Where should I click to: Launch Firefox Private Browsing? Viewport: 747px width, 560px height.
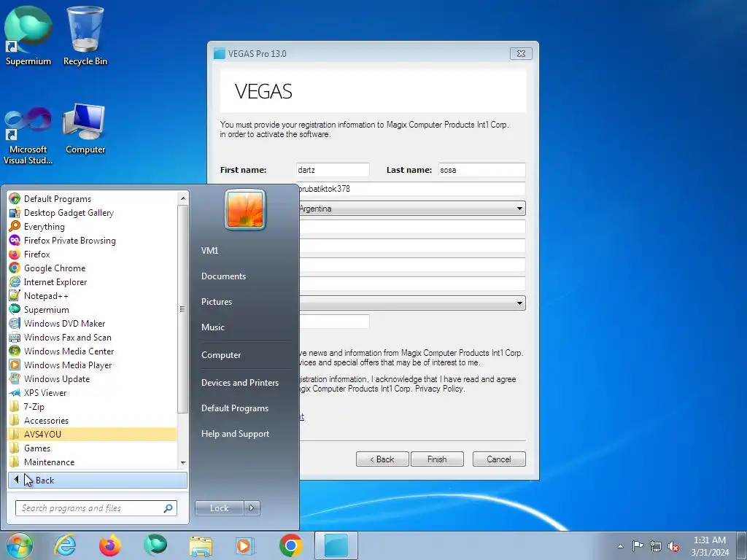[x=93, y=241]
